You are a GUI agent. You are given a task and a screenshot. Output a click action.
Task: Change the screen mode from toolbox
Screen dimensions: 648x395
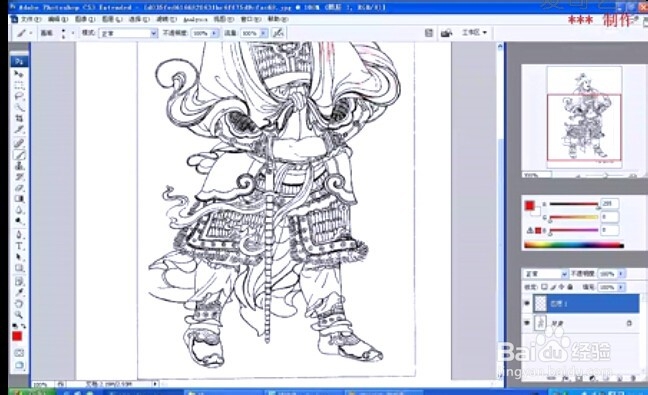coord(19,365)
